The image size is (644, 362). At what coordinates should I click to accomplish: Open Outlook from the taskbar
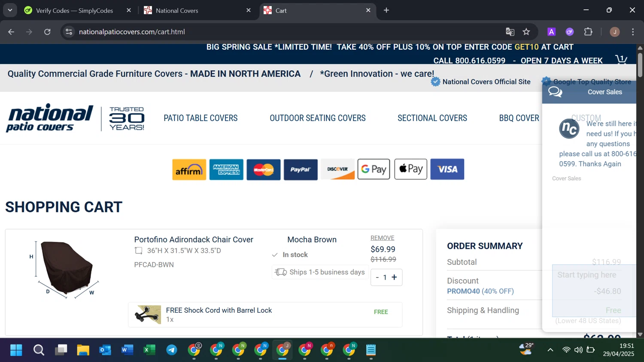(105, 350)
